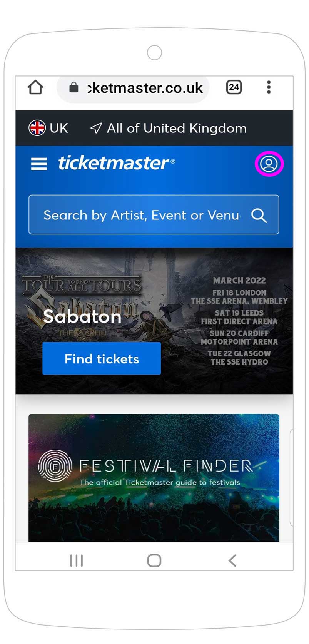Open the Sabaton tour banner image
Viewport: 309px width, 644px height.
pyautogui.click(x=154, y=321)
